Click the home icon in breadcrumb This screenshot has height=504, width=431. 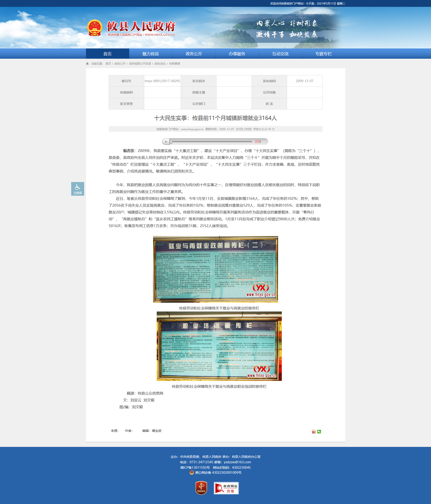(88, 64)
